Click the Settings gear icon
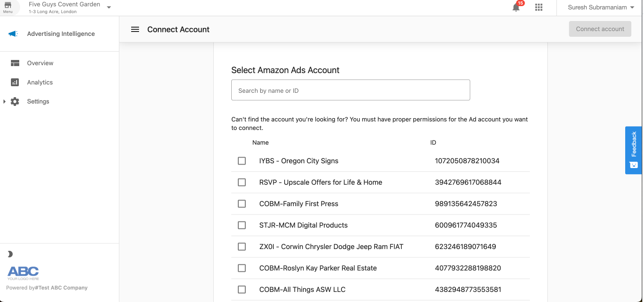This screenshot has width=644, height=302. click(x=15, y=102)
